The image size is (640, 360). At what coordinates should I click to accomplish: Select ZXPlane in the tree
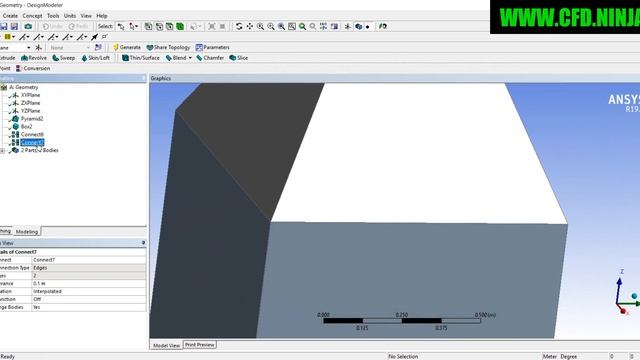(31, 103)
